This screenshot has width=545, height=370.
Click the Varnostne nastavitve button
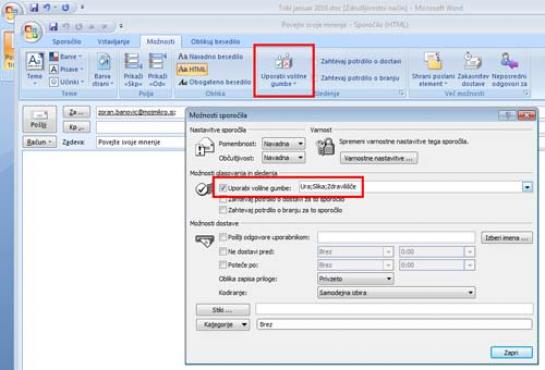(x=379, y=158)
